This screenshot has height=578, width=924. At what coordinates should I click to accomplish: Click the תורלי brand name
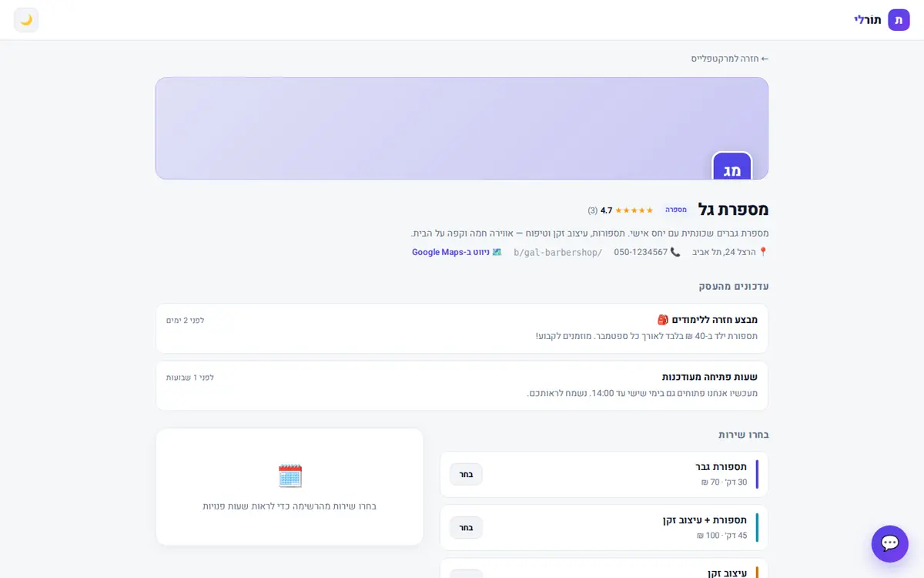pyautogui.click(x=868, y=20)
